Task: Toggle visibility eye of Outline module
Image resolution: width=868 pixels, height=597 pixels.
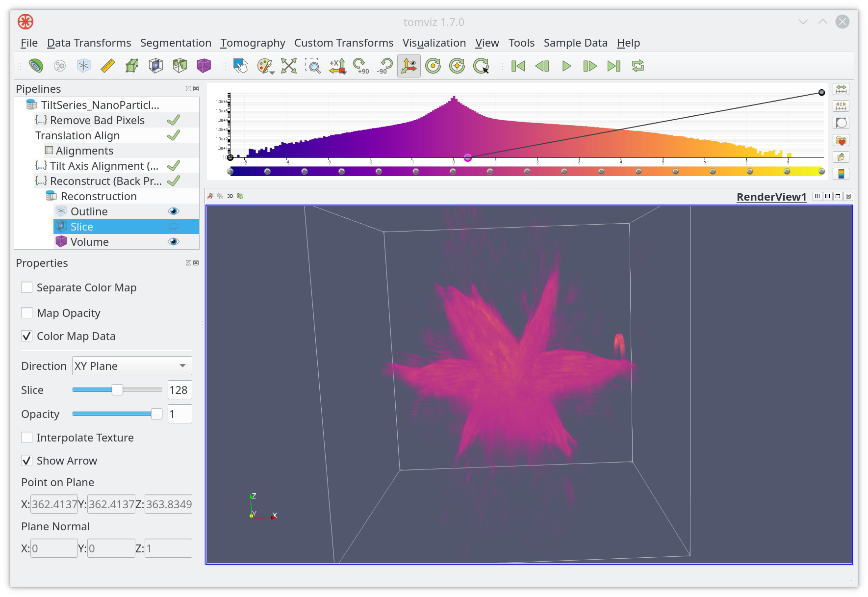Action: tap(174, 211)
